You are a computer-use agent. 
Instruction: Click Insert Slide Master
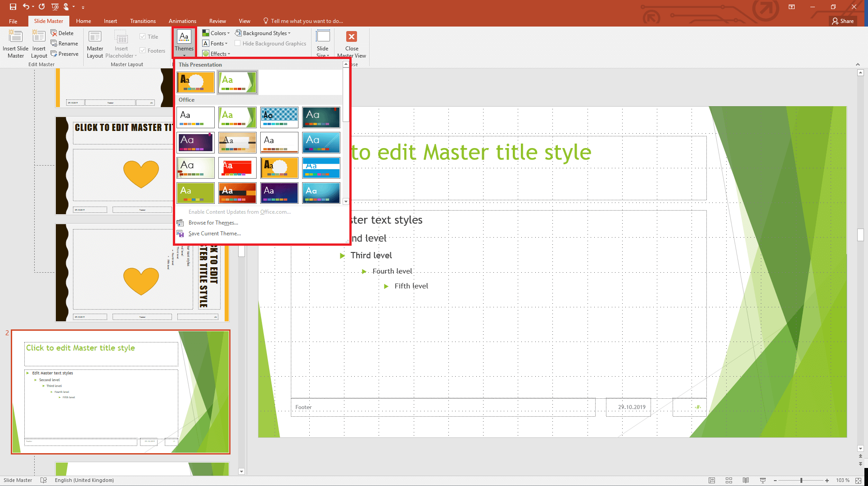click(x=16, y=43)
